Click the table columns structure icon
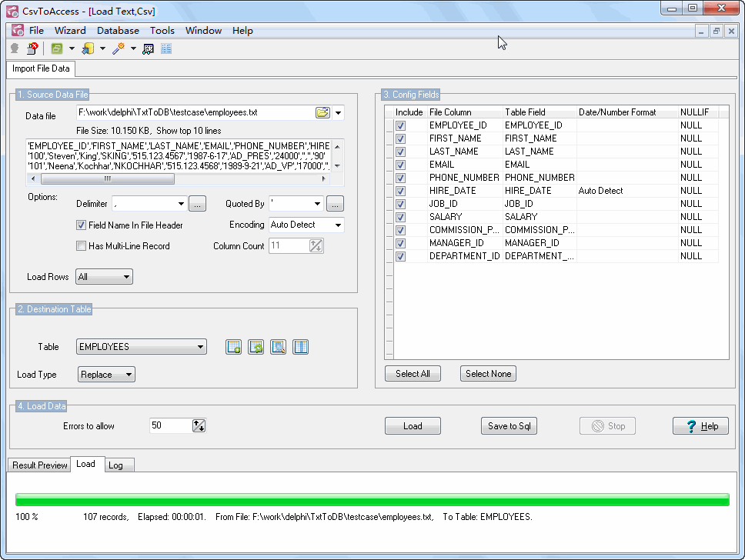Viewport: 745px width, 560px height. (300, 347)
